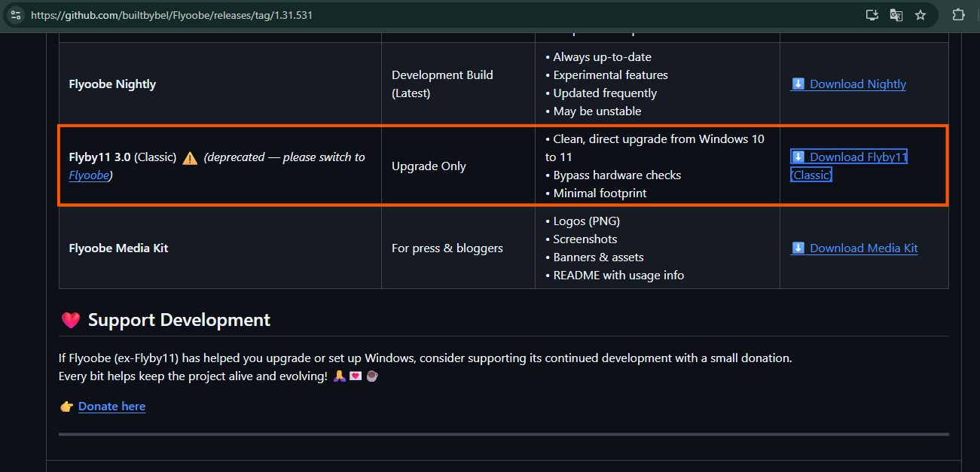Image resolution: width=980 pixels, height=472 pixels.
Task: Click the download icon beside Download Media Kit
Action: click(798, 248)
